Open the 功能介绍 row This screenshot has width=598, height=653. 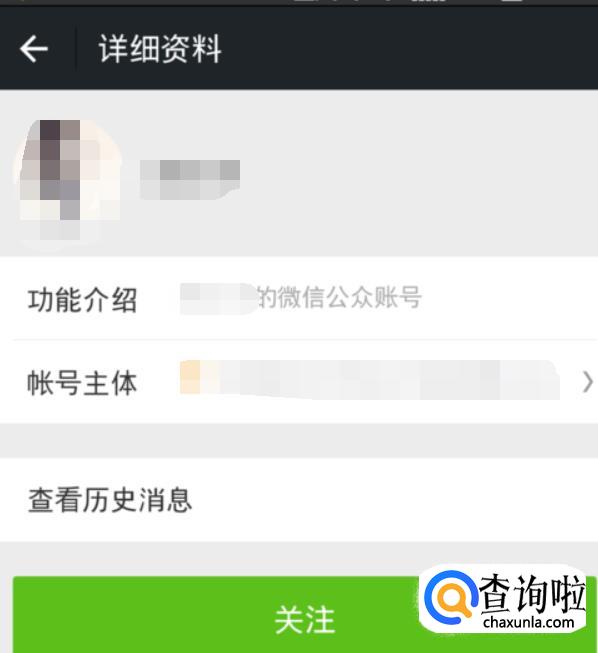point(299,299)
